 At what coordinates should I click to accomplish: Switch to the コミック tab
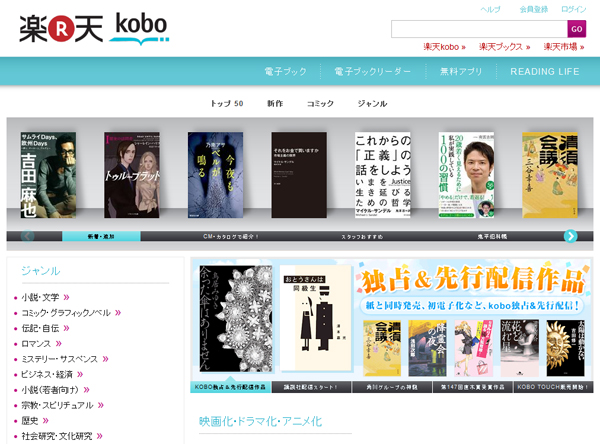click(x=320, y=104)
